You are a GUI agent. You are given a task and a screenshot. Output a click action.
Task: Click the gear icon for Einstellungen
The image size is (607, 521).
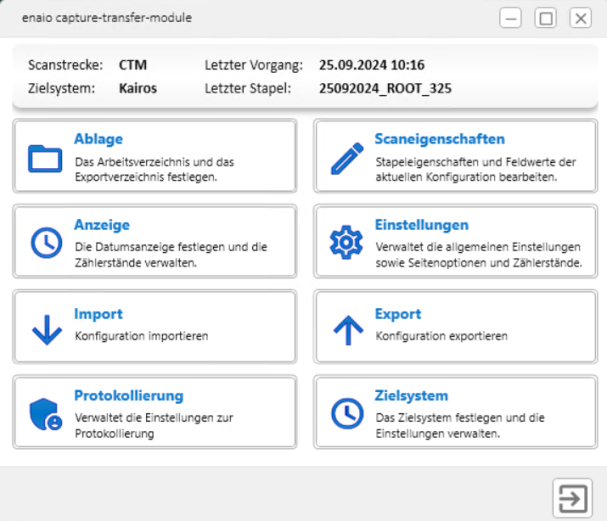tap(346, 243)
